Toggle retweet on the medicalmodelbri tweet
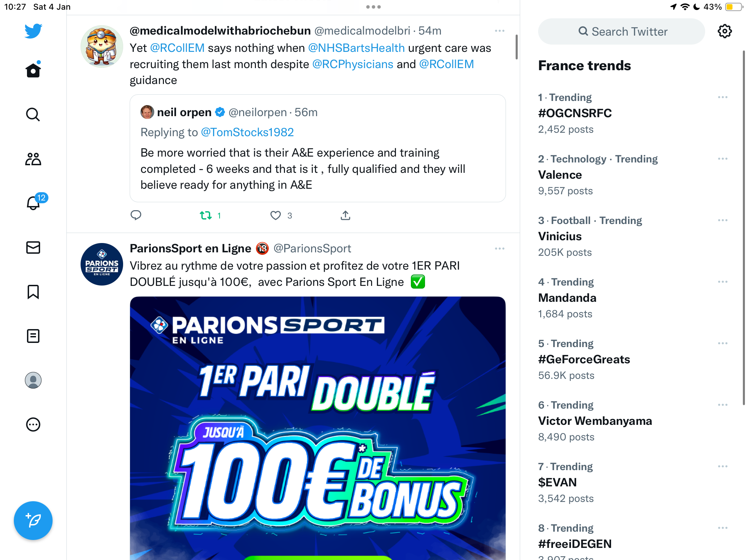This screenshot has height=560, width=747. (206, 215)
